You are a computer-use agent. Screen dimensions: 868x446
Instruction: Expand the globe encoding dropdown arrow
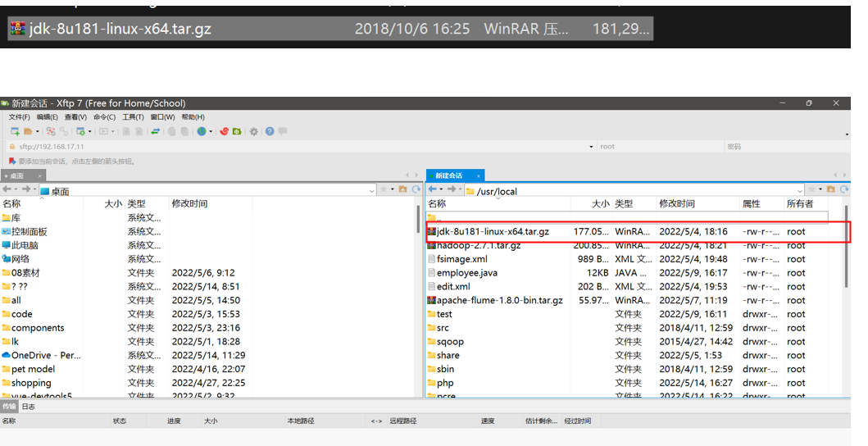click(x=211, y=132)
